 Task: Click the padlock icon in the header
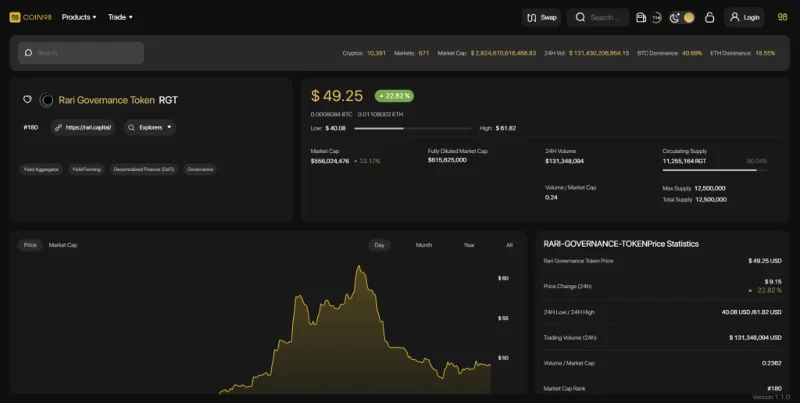(709, 17)
